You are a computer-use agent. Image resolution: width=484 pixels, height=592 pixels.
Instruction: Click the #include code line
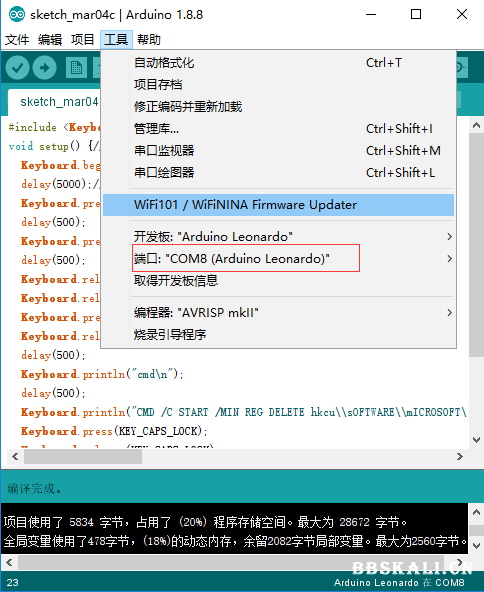pos(54,127)
